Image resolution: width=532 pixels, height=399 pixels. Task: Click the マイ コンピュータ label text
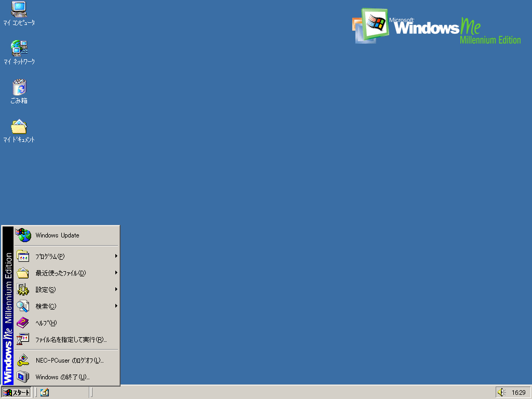click(x=19, y=23)
